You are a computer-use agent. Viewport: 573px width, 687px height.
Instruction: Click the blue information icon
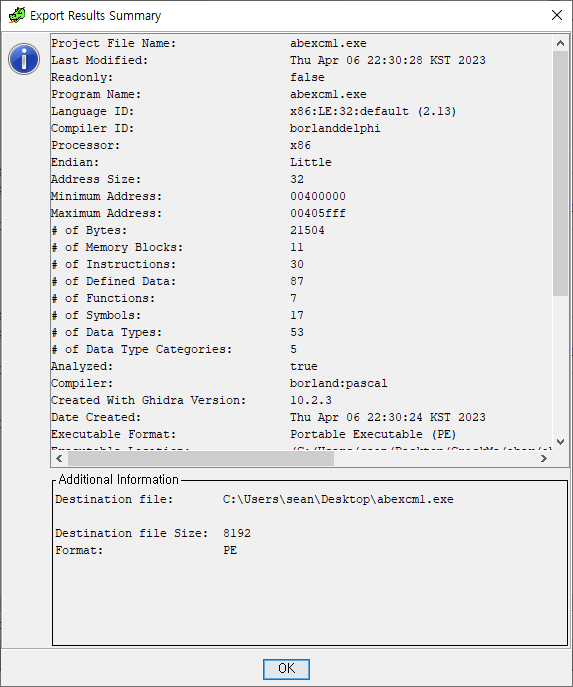click(x=24, y=59)
